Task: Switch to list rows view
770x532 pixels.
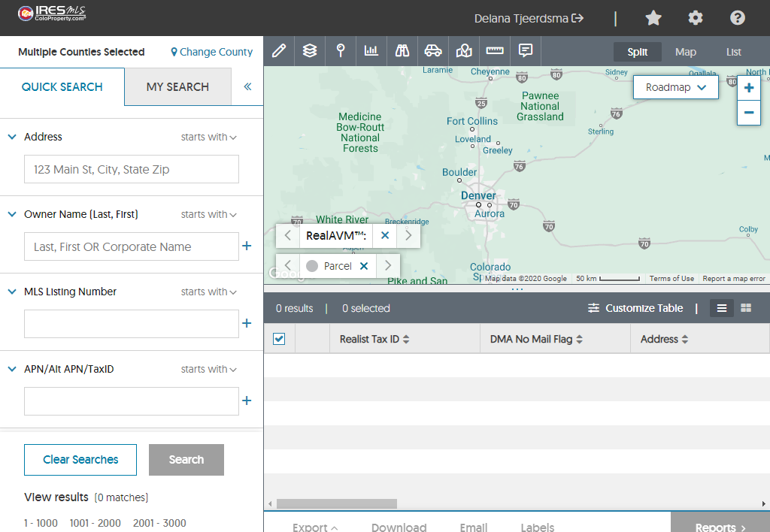Action: pyautogui.click(x=722, y=308)
